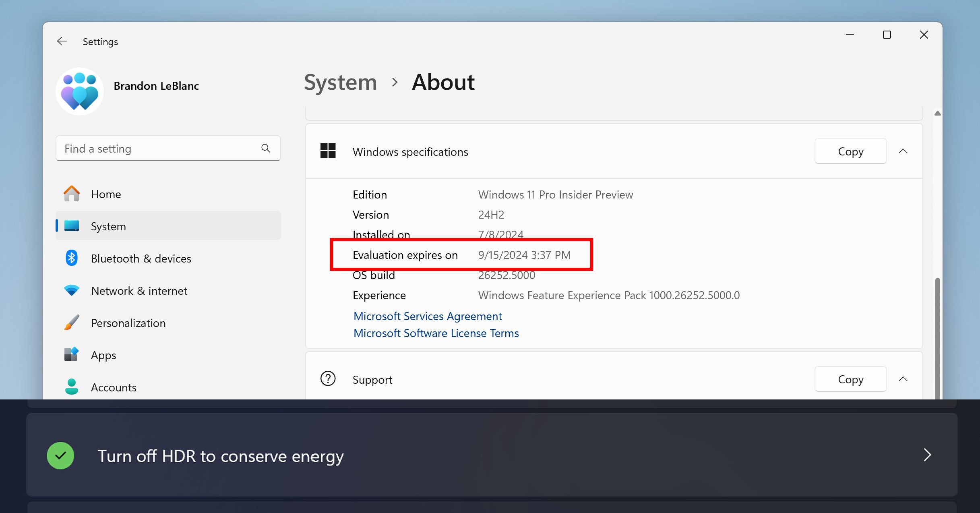
Task: Click the 24H2 version value
Action: pos(491,215)
